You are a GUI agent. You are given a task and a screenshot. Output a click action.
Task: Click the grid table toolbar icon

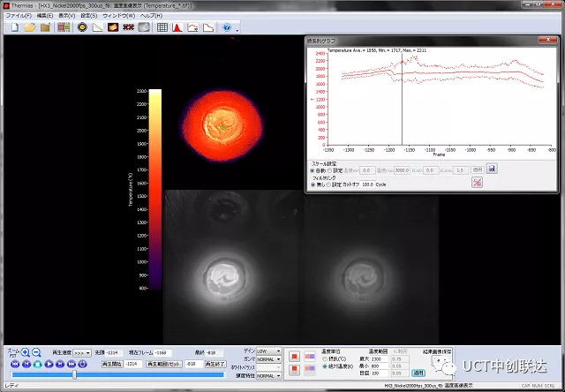click(162, 27)
